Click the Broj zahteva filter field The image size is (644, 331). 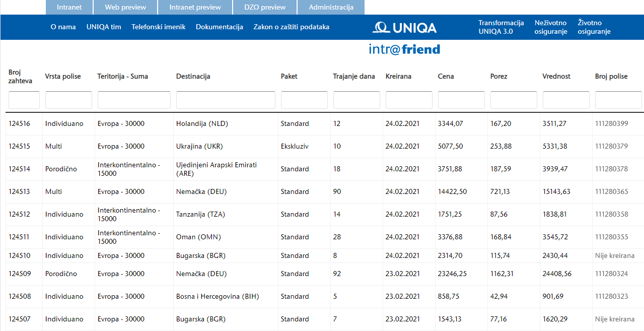point(24,100)
